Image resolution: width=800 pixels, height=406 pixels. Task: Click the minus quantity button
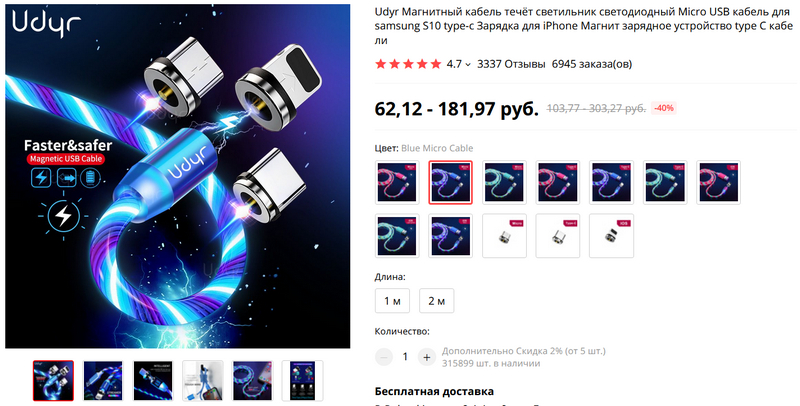tap(384, 357)
